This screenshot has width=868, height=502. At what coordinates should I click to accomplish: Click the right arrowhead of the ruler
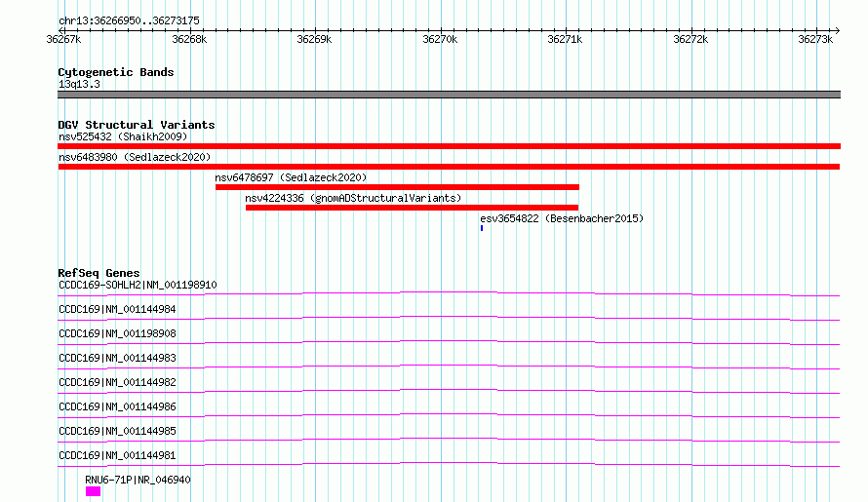[838, 30]
